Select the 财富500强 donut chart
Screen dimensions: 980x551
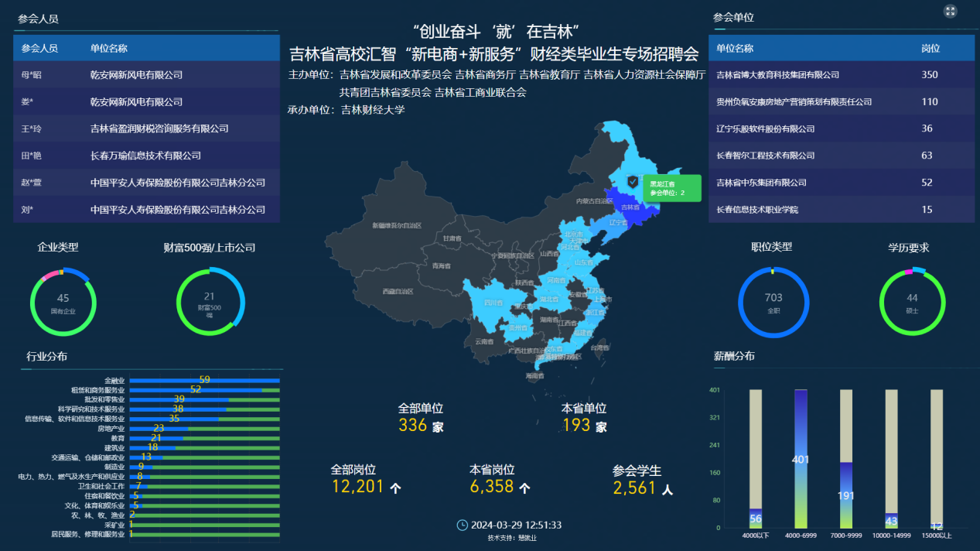tap(210, 301)
